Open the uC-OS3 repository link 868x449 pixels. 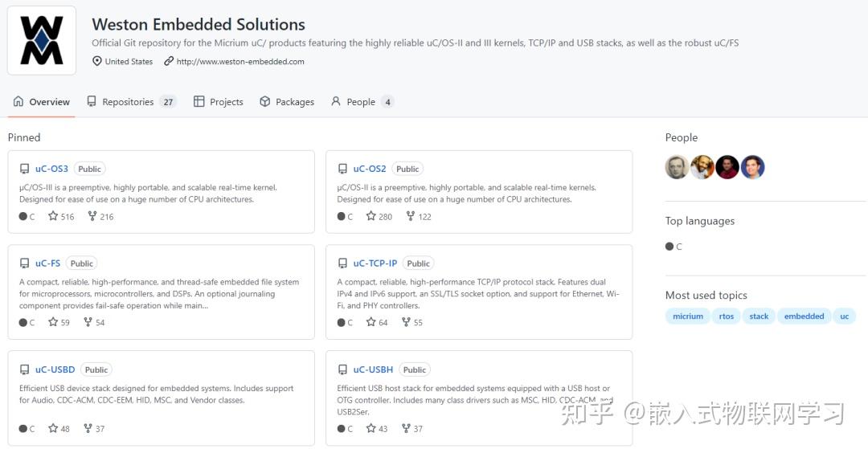51,169
